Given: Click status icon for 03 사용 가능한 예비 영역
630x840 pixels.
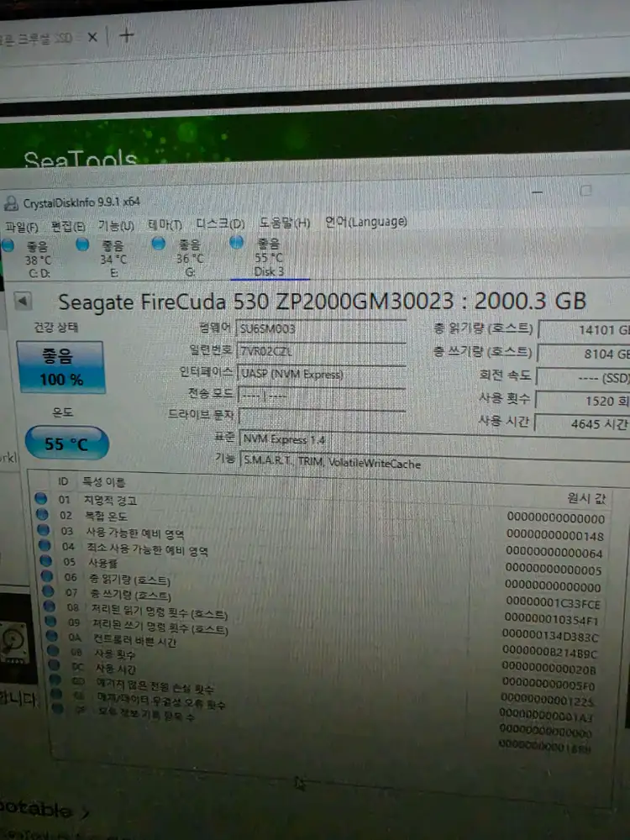Looking at the screenshot, I should (44, 530).
